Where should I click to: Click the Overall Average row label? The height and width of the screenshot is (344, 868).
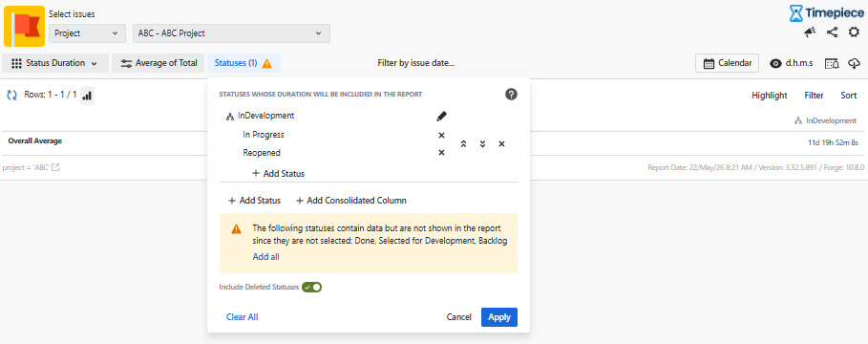point(35,140)
